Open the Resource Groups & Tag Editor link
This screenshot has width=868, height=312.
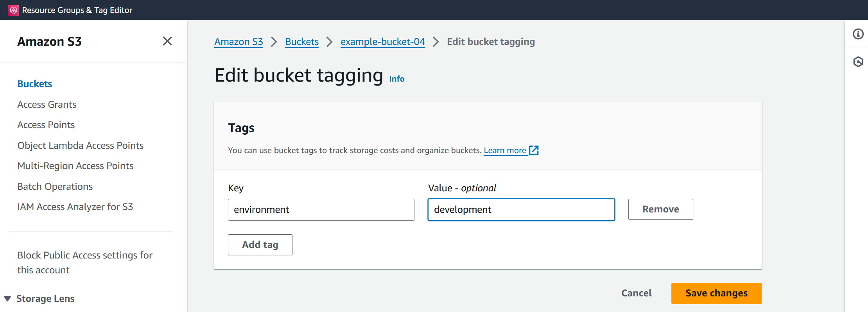[x=77, y=10]
